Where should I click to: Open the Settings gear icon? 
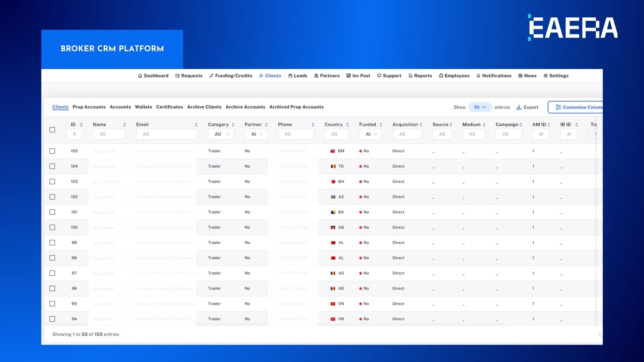[x=546, y=76]
